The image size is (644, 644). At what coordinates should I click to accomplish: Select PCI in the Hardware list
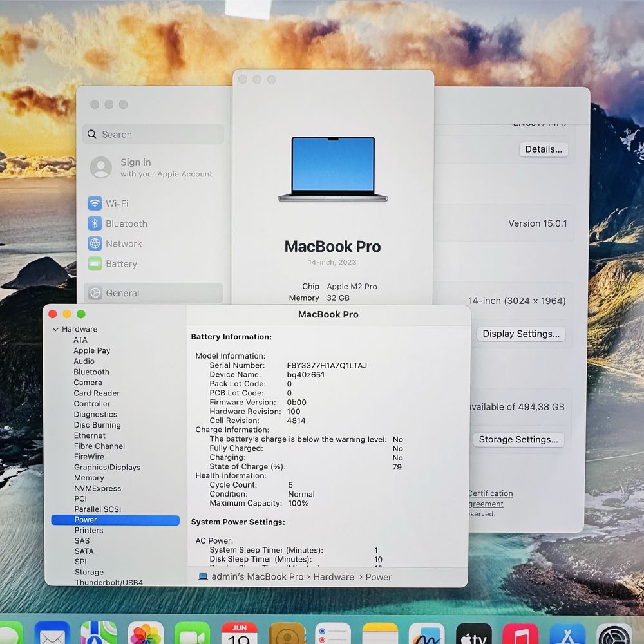coord(80,498)
